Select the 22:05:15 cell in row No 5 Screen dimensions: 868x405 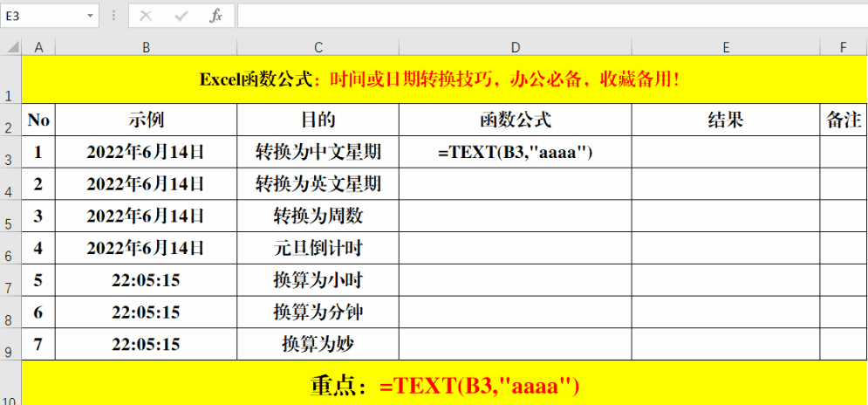click(x=147, y=280)
